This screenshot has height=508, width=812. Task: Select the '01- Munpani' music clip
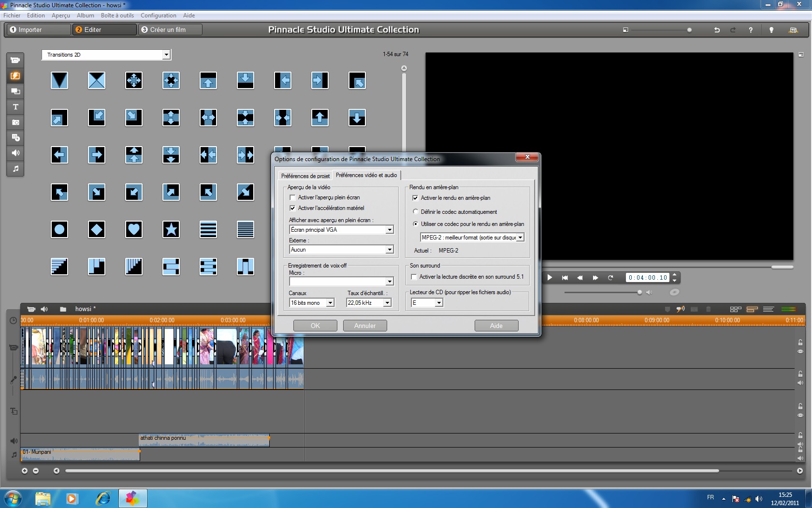81,454
